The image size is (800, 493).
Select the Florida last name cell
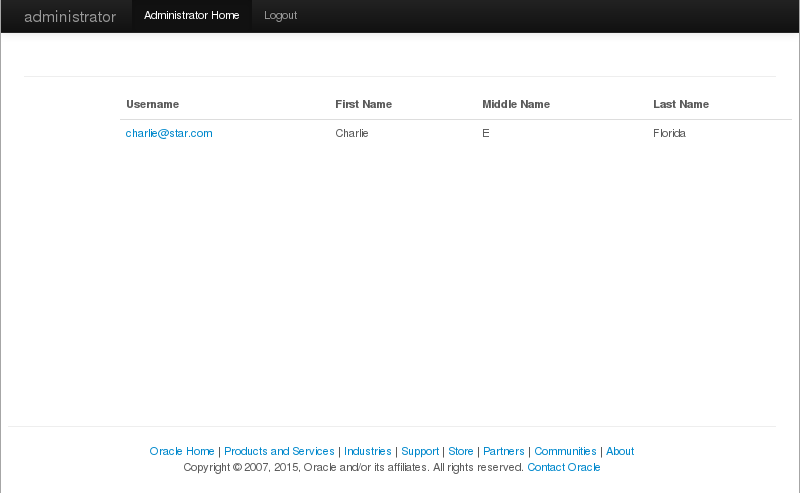[x=669, y=133]
